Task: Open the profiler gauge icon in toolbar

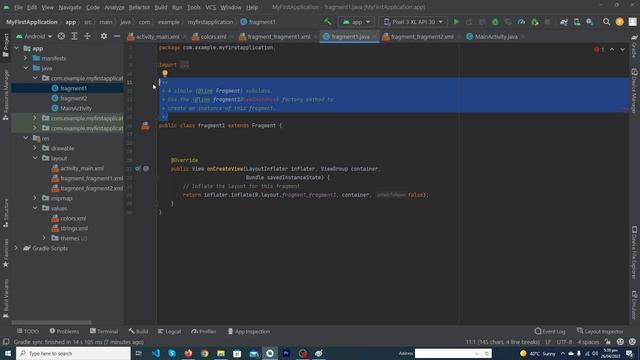Action: pyautogui.click(x=521, y=22)
